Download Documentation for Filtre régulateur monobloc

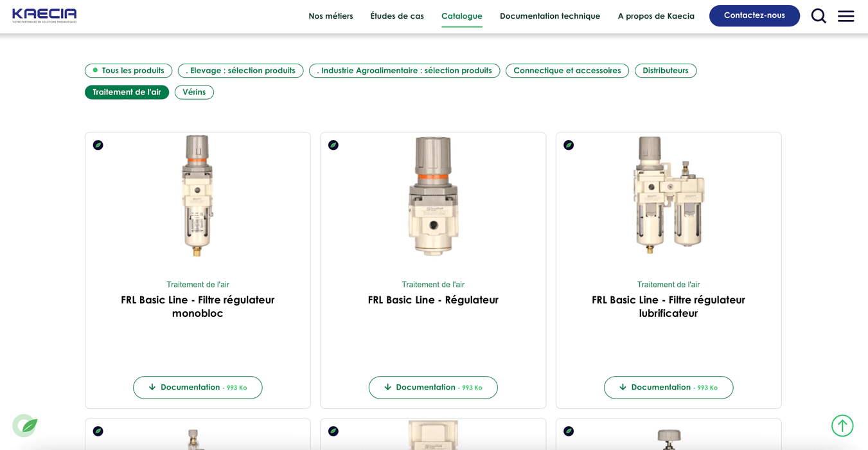[x=197, y=388]
